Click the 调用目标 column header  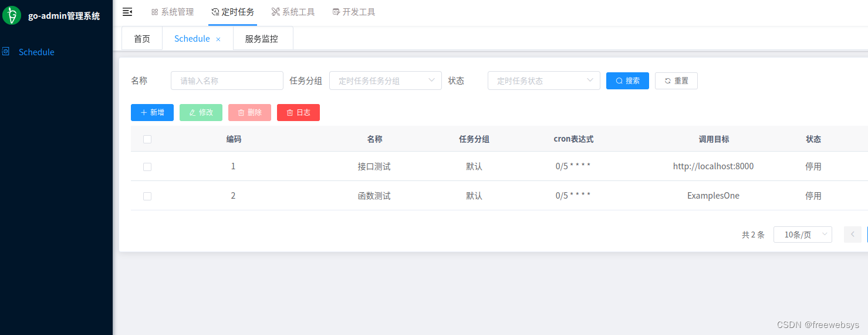click(x=714, y=139)
